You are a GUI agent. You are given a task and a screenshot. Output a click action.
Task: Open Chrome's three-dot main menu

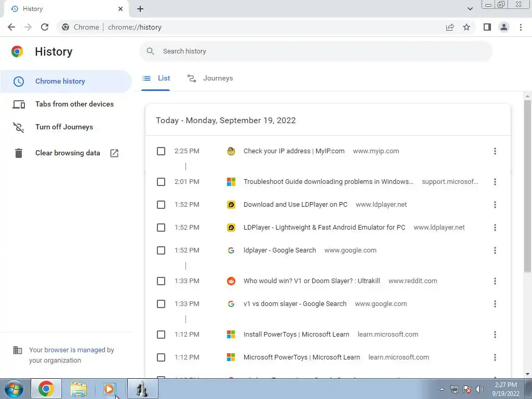coord(521,27)
